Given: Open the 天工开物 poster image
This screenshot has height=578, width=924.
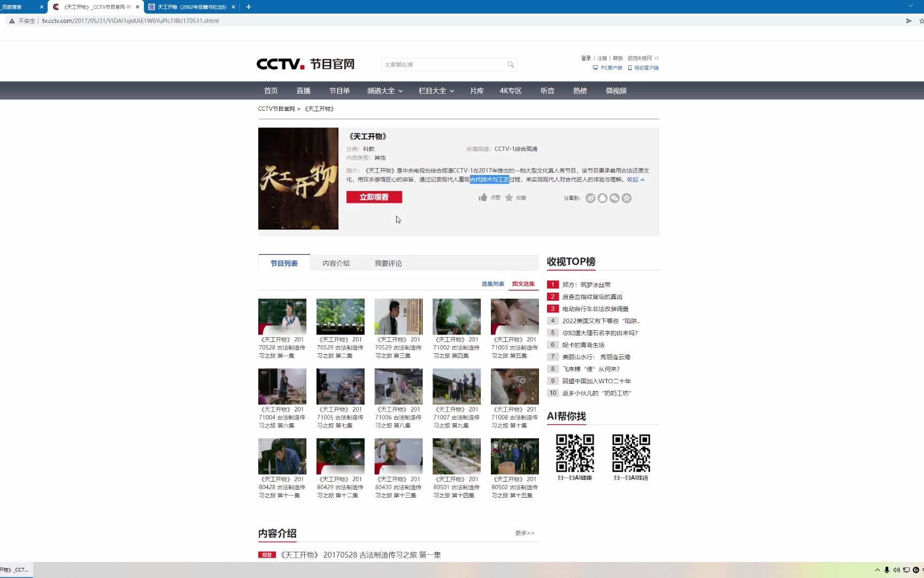Looking at the screenshot, I should coord(298,179).
